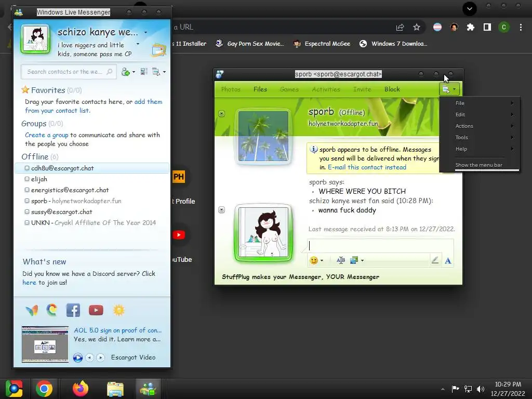Click Block in chat toolbar

pos(392,89)
